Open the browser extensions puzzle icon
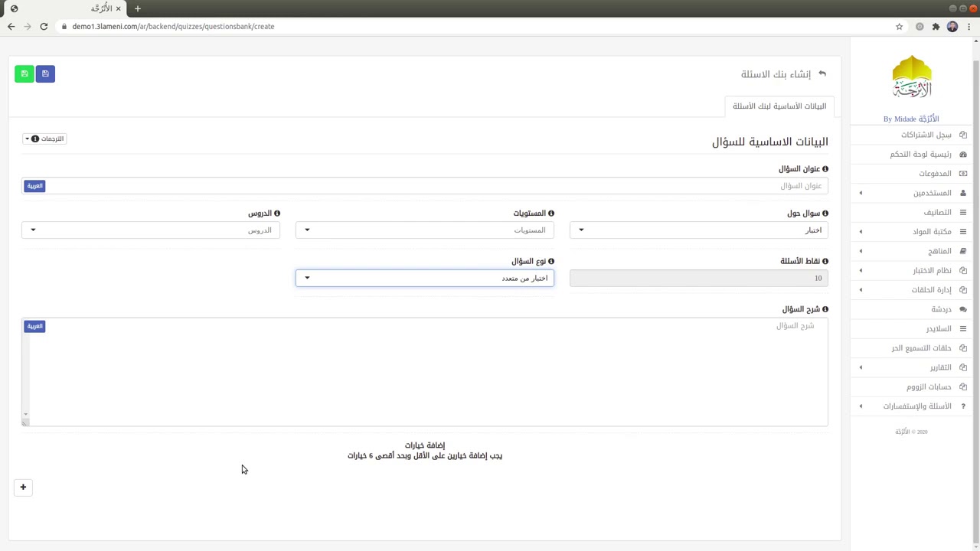Viewport: 980px width, 551px height. coord(936,27)
